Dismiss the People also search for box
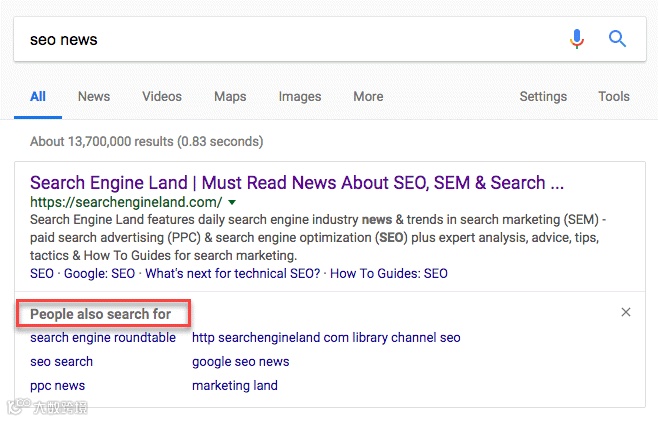 [x=626, y=312]
